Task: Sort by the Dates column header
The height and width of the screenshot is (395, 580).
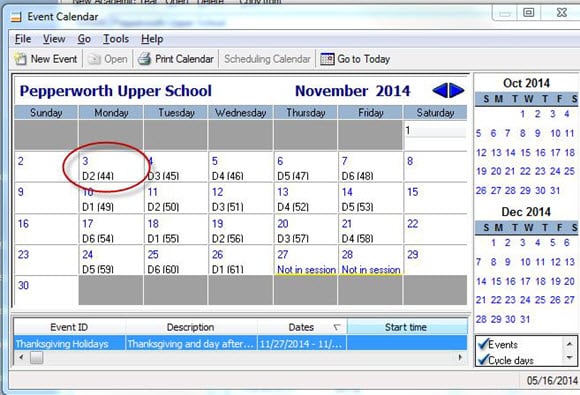Action: coord(302,327)
